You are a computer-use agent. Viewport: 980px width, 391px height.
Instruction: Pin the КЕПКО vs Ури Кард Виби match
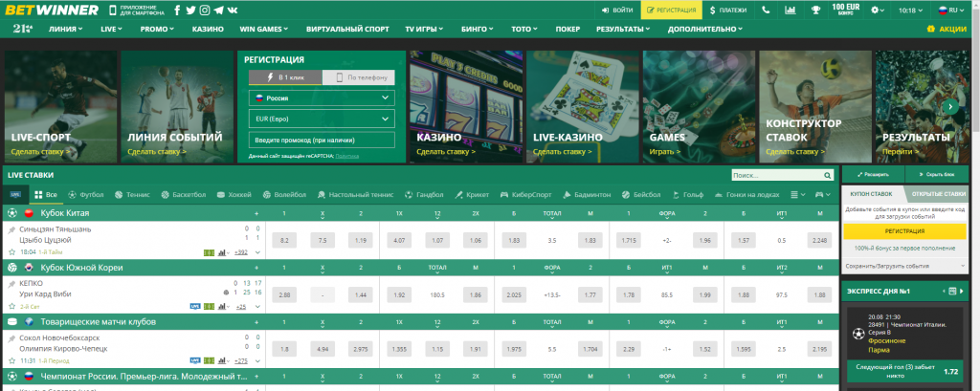point(11,284)
